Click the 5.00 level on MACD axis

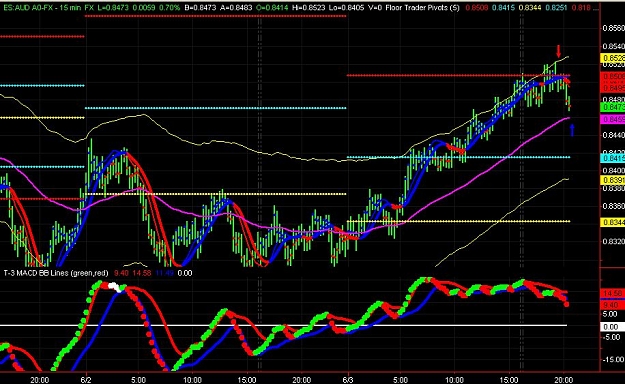(x=610, y=314)
